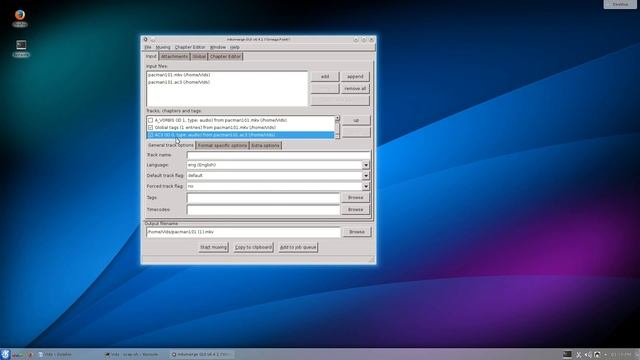
Task: Switch to the Input tab
Action: [x=151, y=56]
